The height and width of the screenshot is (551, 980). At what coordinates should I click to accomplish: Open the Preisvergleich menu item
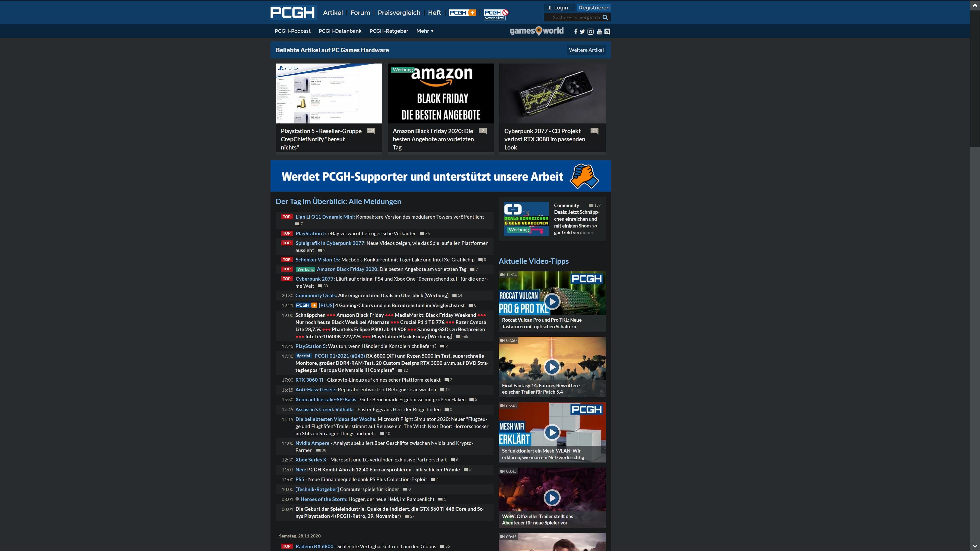pos(399,12)
